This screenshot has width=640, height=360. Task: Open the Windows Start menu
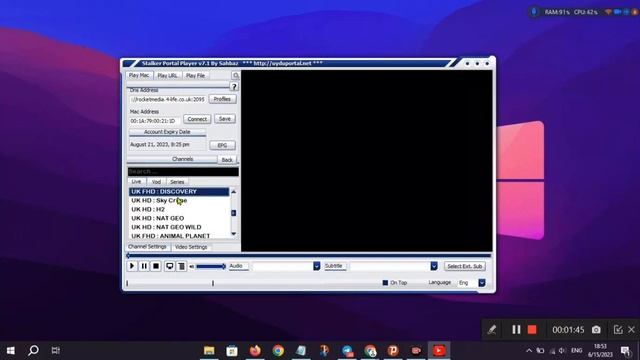(x=11, y=351)
